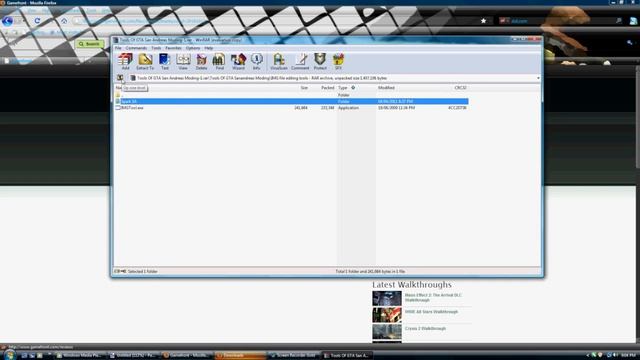This screenshot has height=360, width=640.
Task: Add an archive Comment
Action: point(300,61)
